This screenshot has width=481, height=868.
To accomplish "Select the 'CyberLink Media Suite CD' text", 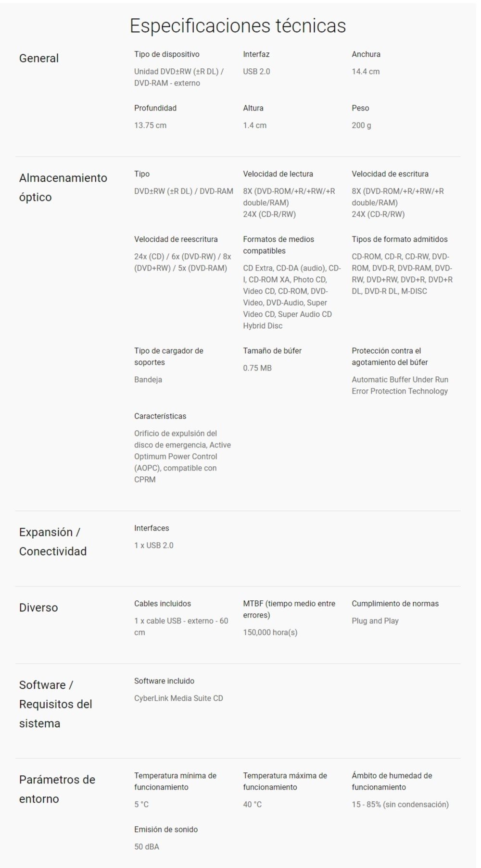I will tap(178, 698).
